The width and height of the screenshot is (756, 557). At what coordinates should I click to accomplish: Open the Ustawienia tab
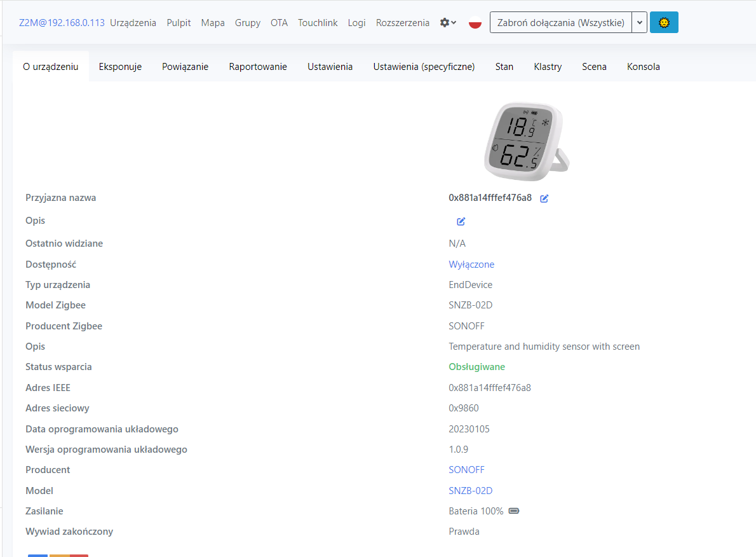point(330,67)
